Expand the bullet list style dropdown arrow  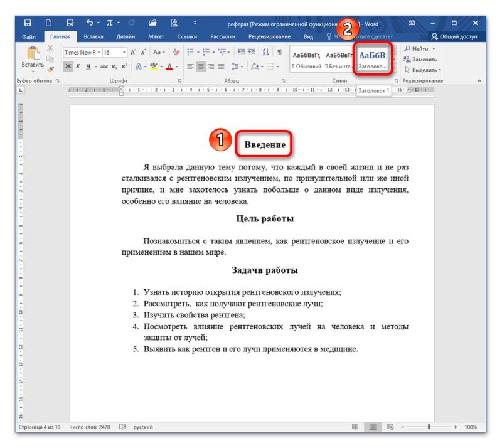tap(198, 53)
